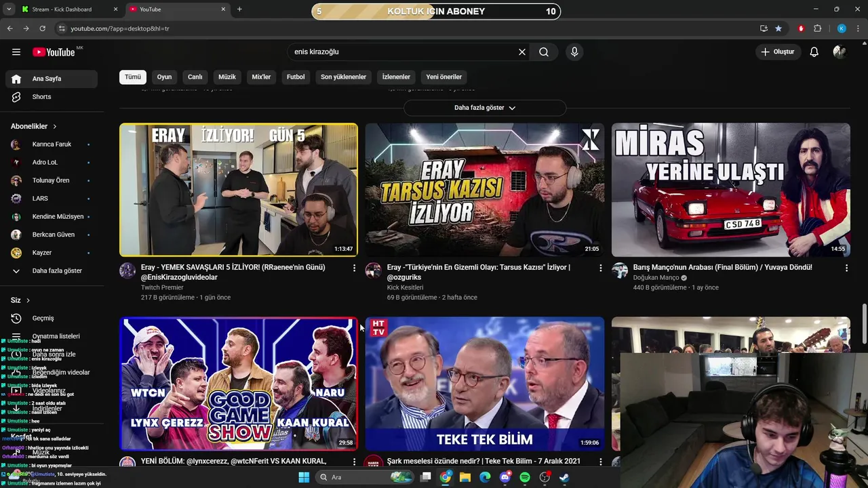Select the Futbol filter chip
868x488 pixels.
click(x=296, y=77)
